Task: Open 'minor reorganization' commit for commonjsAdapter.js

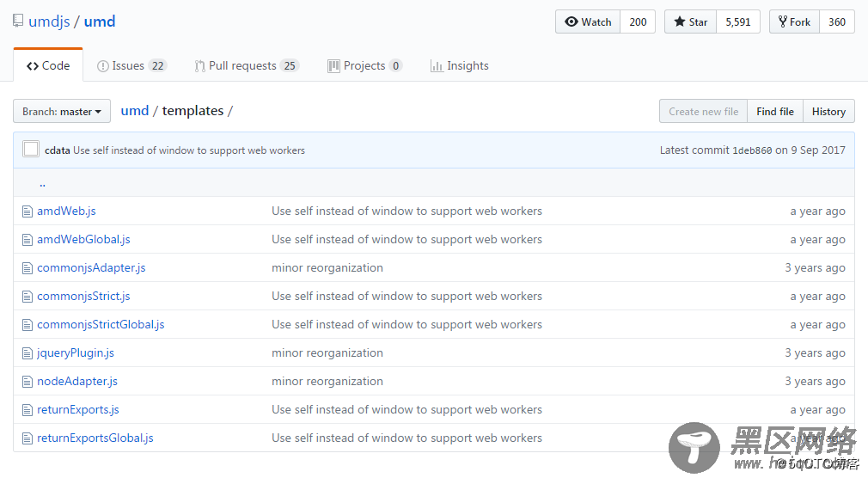Action: coord(327,268)
